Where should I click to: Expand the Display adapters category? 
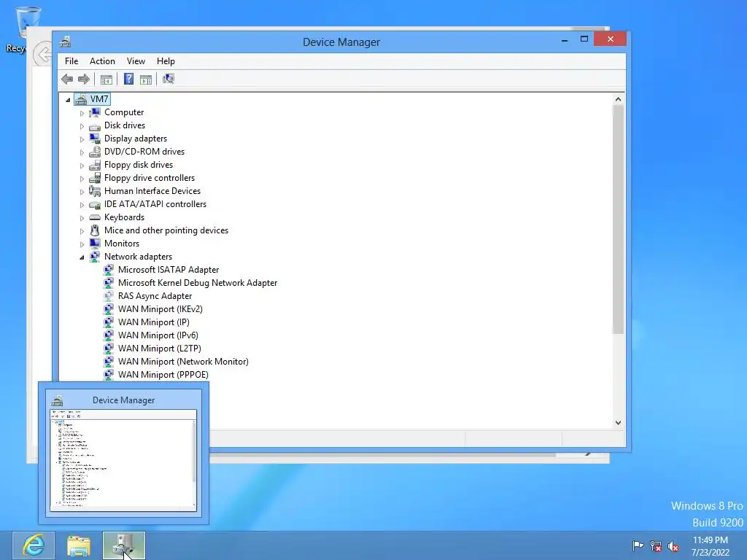point(82,139)
